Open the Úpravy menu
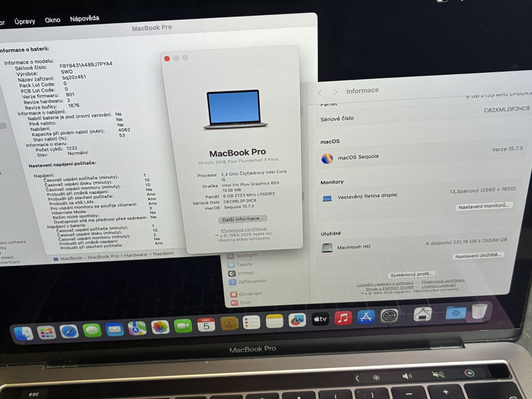 pos(24,21)
